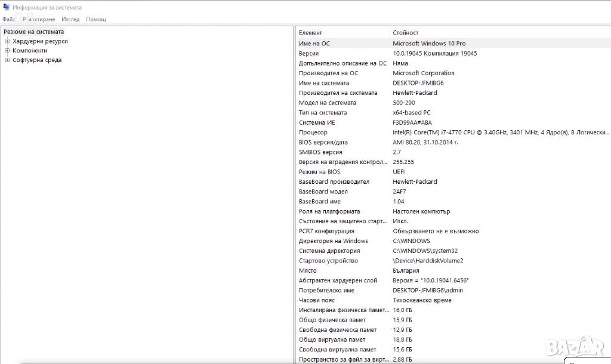Select the Хардуерни ресурси tree label
This screenshot has width=611, height=364.
click(40, 41)
